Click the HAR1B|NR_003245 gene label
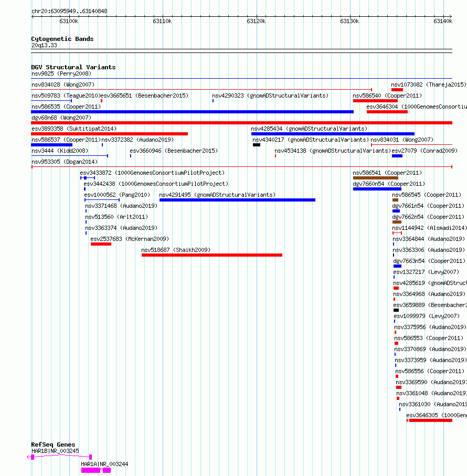The height and width of the screenshot is (476, 467). [x=55, y=451]
